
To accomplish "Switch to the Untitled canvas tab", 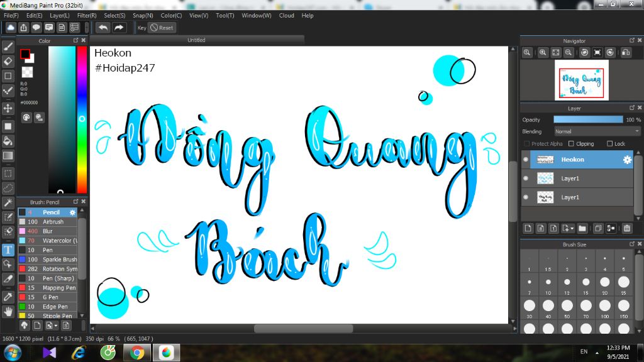I will pyautogui.click(x=196, y=40).
